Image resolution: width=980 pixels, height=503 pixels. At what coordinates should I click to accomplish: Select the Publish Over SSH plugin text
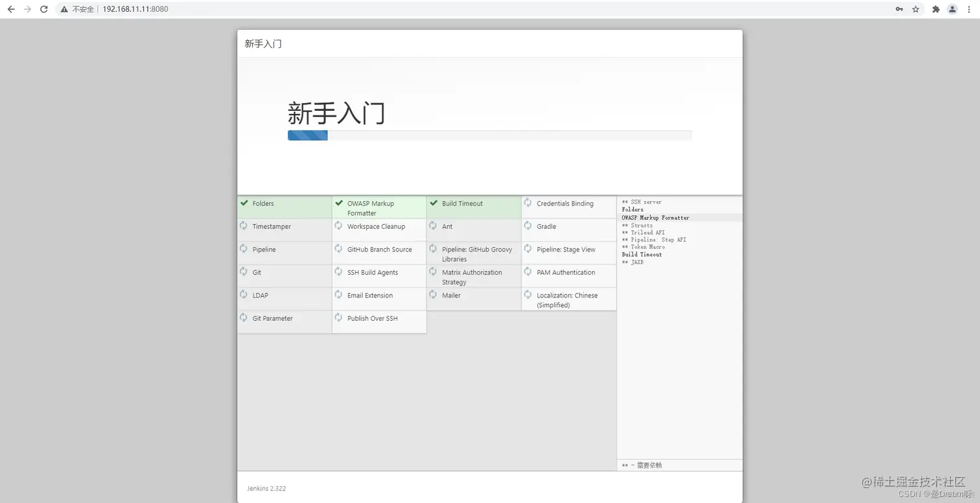pyautogui.click(x=373, y=318)
